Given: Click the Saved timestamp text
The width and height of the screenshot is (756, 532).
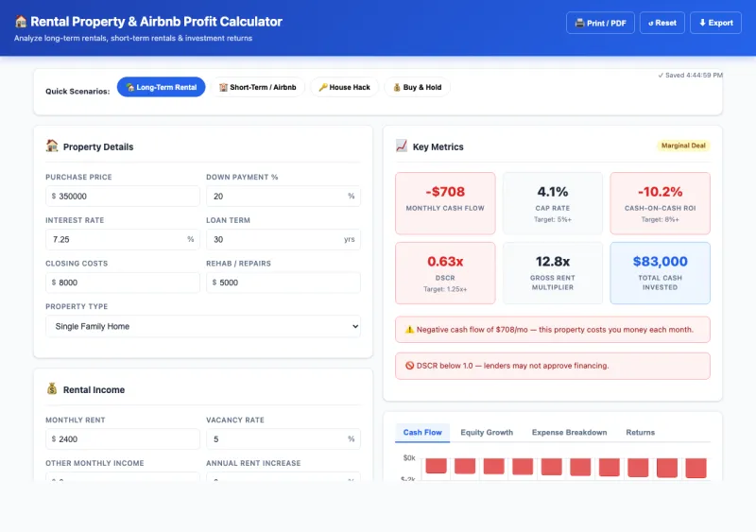Looking at the screenshot, I should [690, 76].
